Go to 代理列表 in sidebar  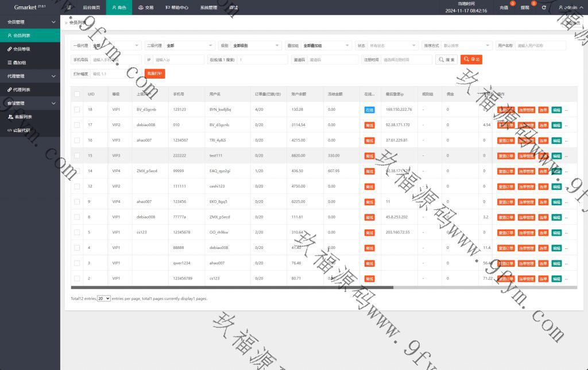coord(22,89)
